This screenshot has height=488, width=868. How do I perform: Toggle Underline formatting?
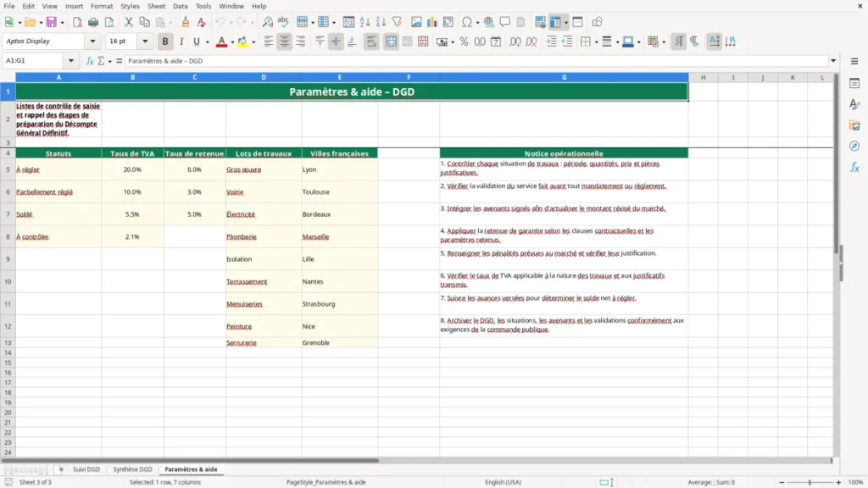tap(196, 42)
